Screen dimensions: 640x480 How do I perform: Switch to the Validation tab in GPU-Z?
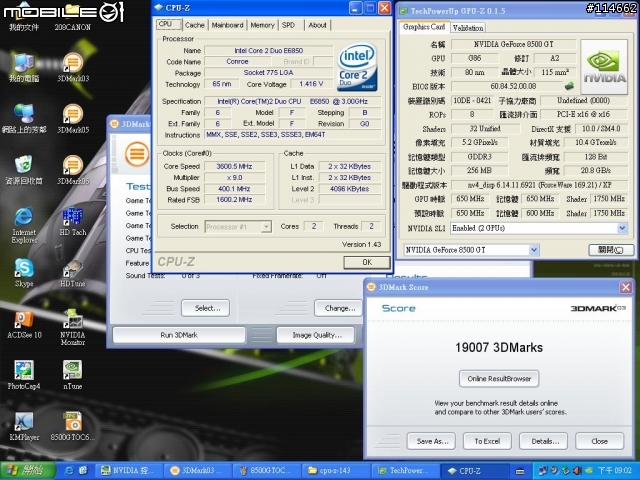pyautogui.click(x=468, y=28)
